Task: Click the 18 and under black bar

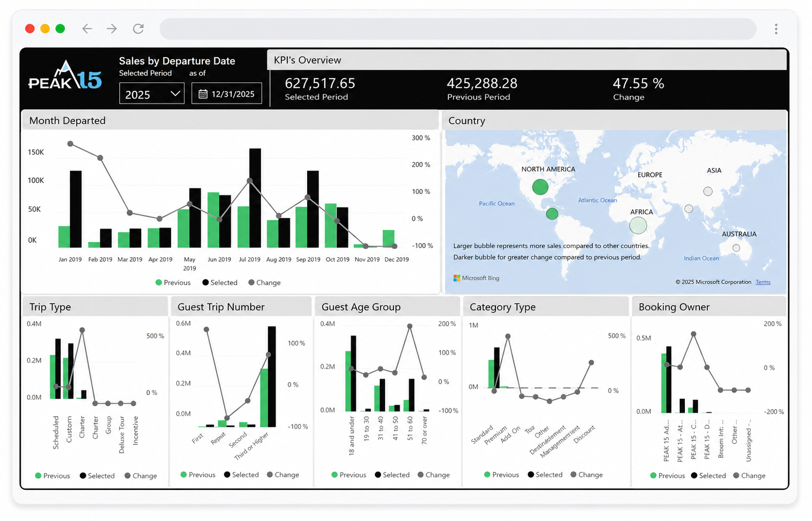Action: (x=353, y=373)
